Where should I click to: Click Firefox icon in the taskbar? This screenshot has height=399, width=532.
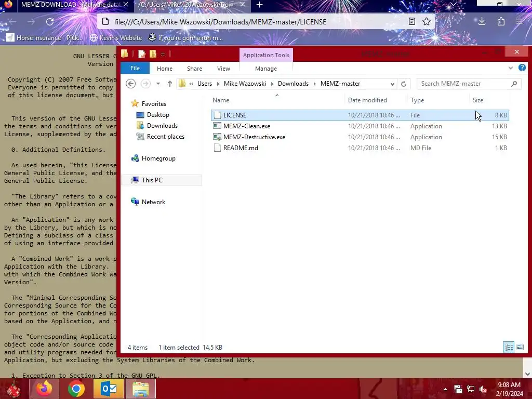point(45,389)
